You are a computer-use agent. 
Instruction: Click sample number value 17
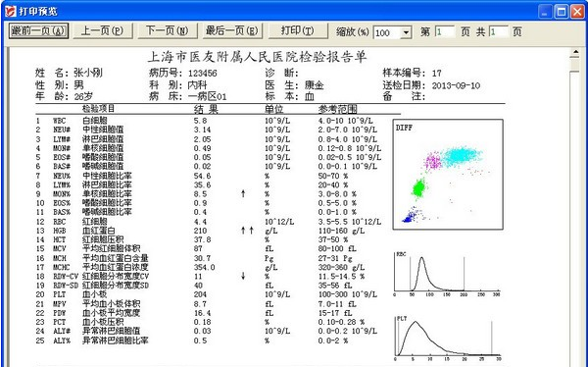[x=436, y=74]
